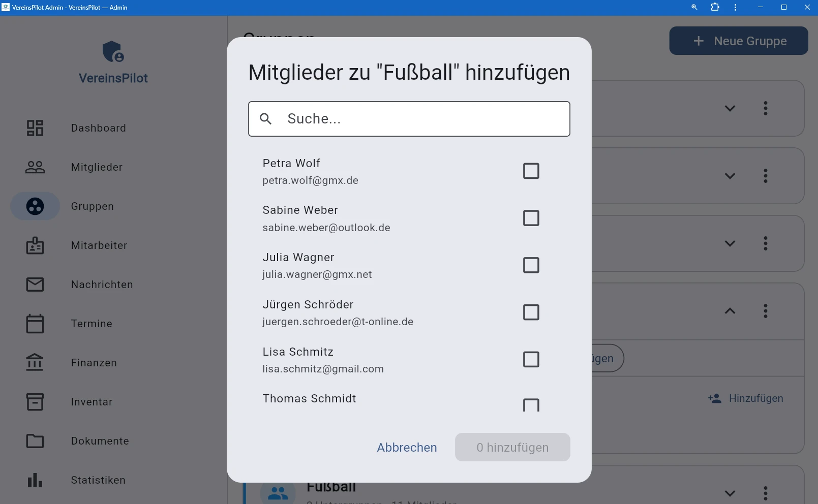The width and height of the screenshot is (818, 504).
Task: Select the Mitarbeiter badge icon
Action: click(x=34, y=245)
